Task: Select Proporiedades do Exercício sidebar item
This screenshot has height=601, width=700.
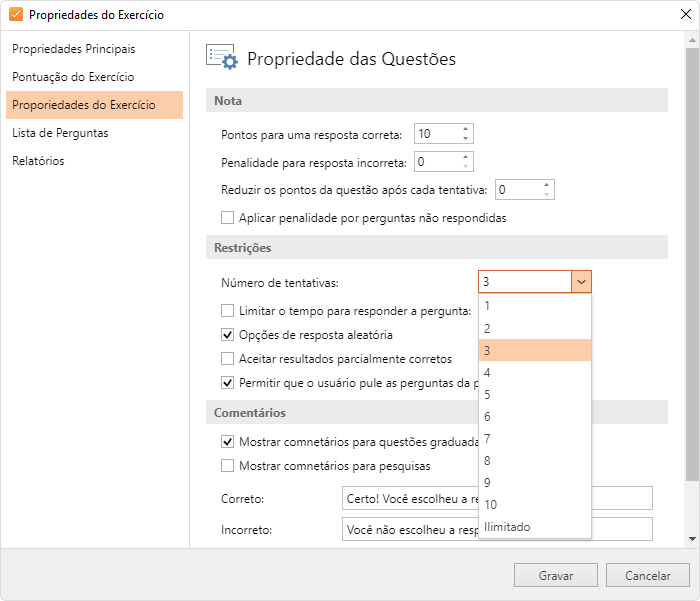Action: pyautogui.click(x=94, y=105)
